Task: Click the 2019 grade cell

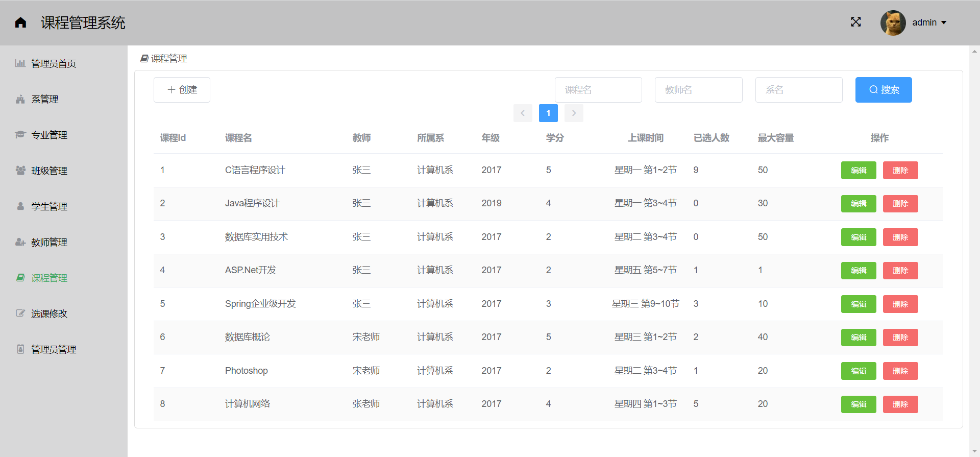Action: 492,203
